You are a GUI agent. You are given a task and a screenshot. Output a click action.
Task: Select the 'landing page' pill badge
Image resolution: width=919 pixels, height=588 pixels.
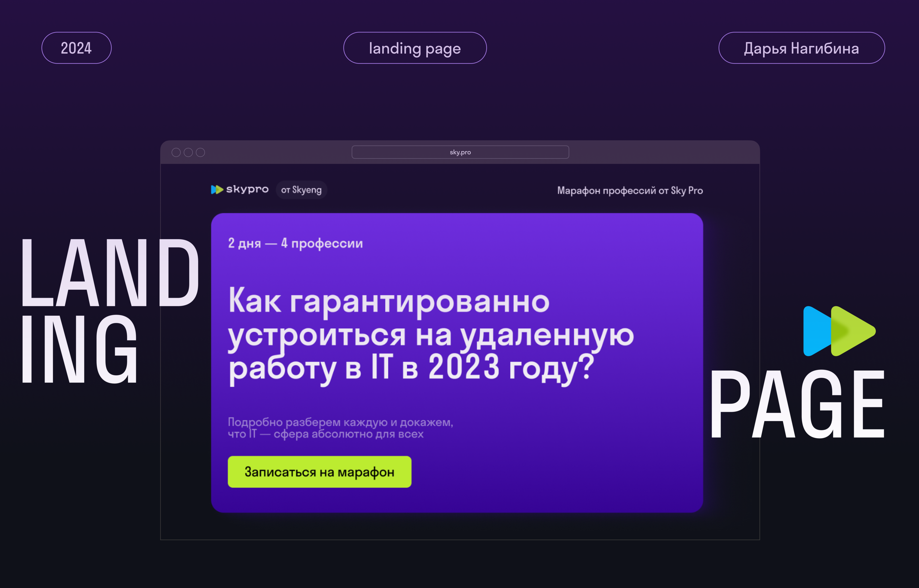coord(415,48)
